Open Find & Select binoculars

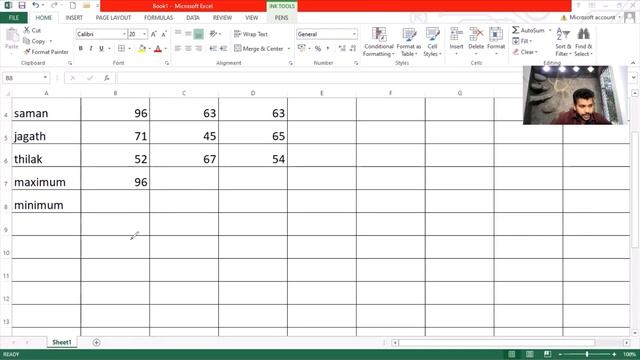coord(583,42)
